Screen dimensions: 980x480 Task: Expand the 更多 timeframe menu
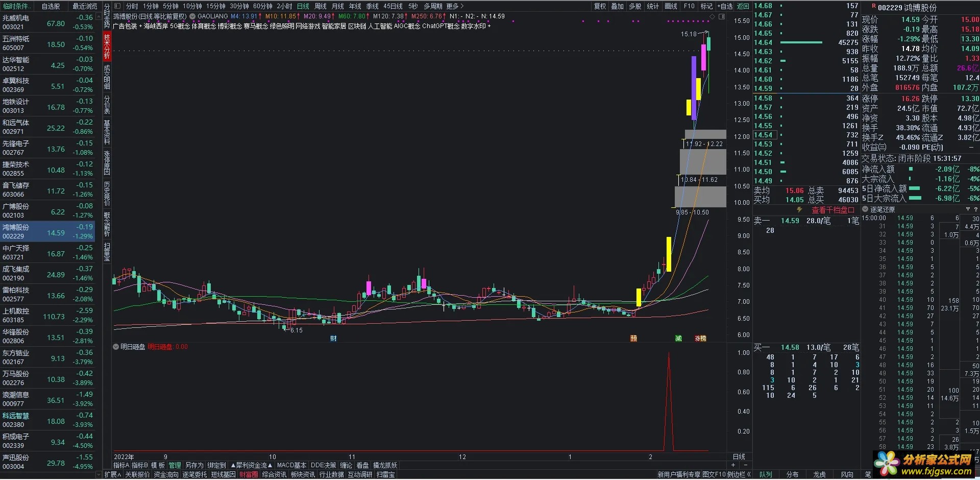[x=455, y=6]
